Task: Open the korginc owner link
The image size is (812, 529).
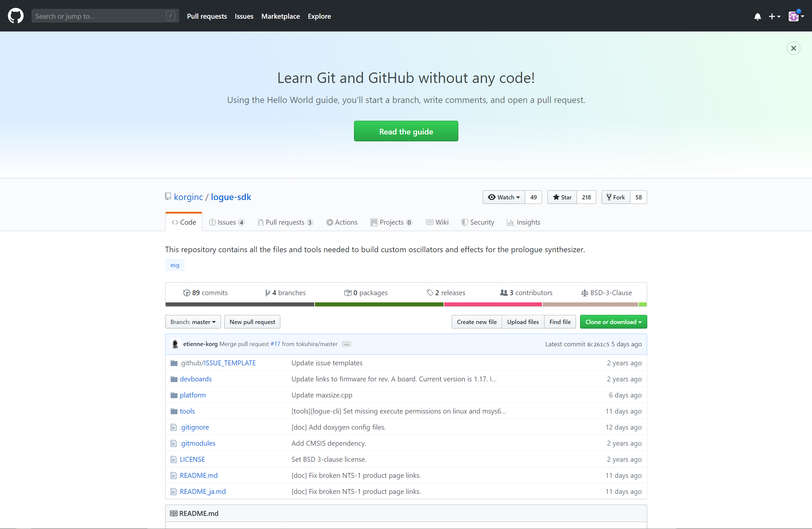Action: 188,197
